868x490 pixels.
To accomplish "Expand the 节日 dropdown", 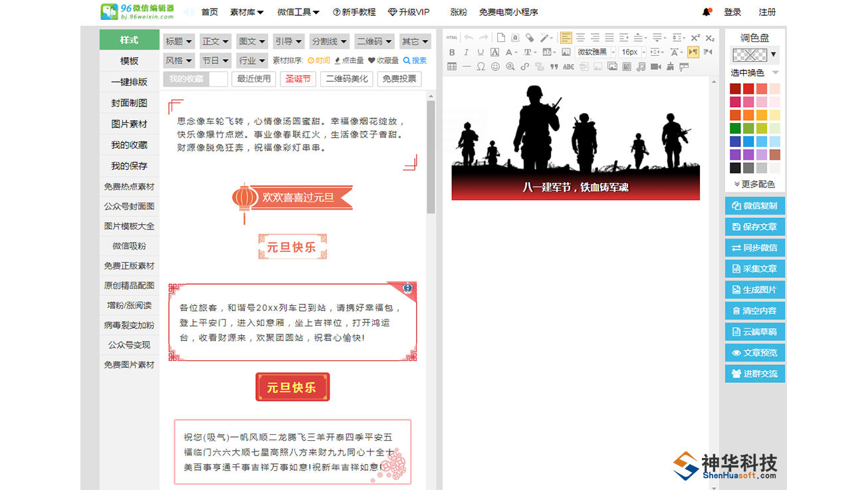I will (x=215, y=61).
